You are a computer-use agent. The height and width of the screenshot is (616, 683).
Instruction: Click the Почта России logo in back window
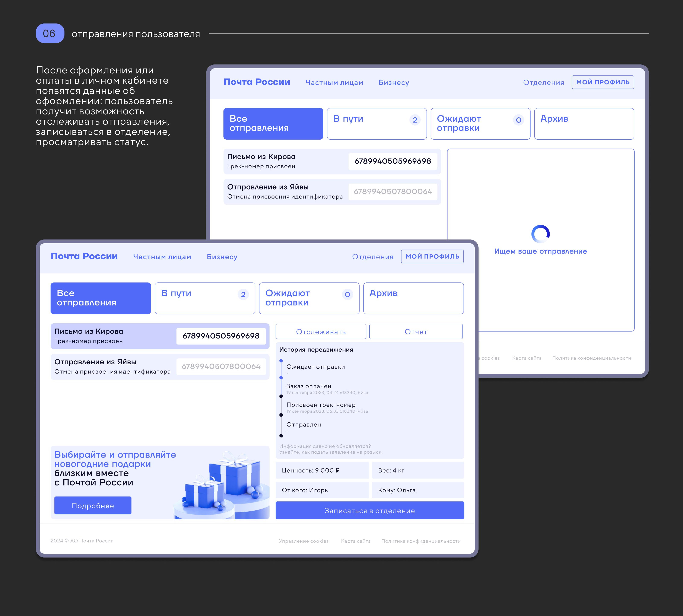pyautogui.click(x=257, y=82)
